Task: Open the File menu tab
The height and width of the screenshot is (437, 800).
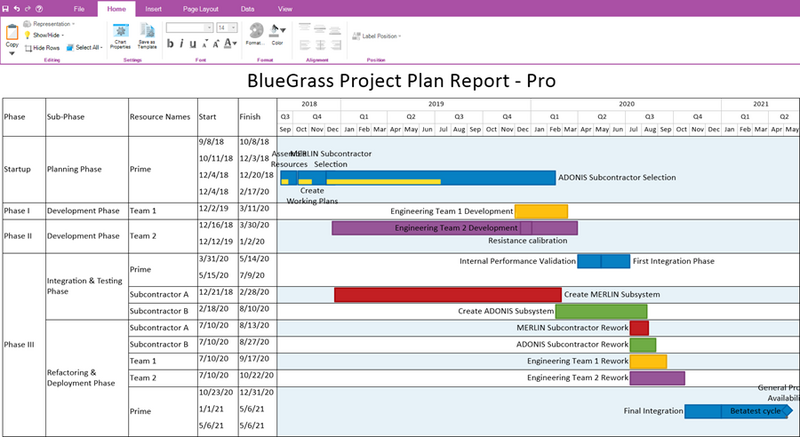Action: [79, 9]
